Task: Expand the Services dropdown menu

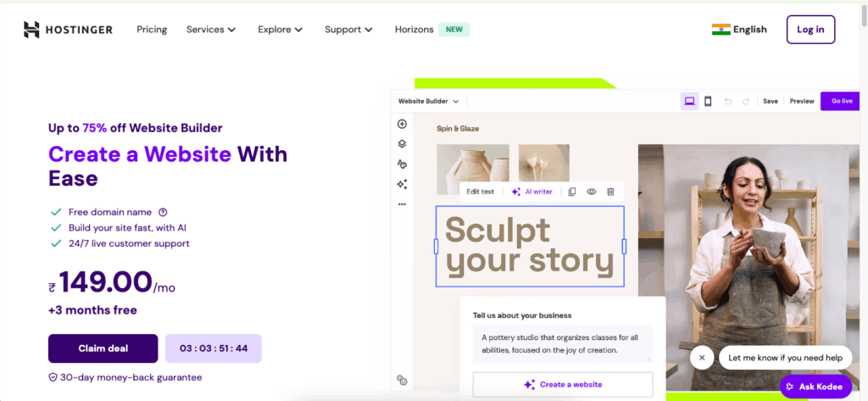Action: tap(211, 30)
